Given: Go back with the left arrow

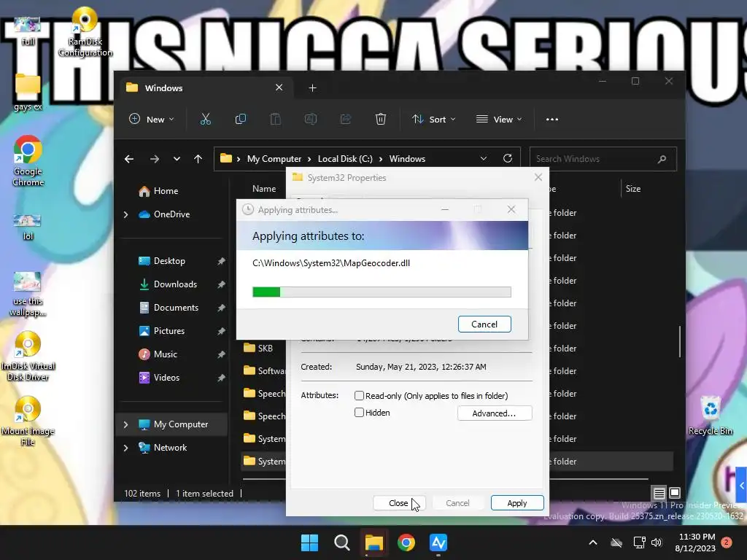Looking at the screenshot, I should [x=129, y=159].
